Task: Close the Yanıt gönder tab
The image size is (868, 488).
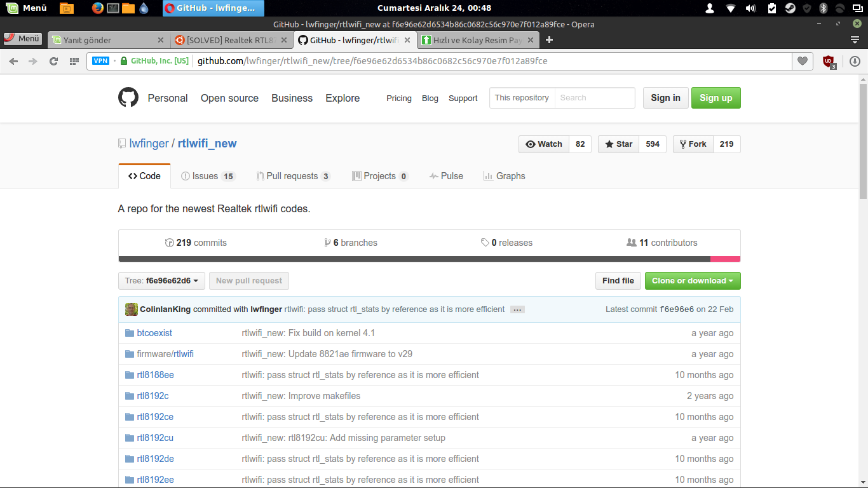Action: 160,40
